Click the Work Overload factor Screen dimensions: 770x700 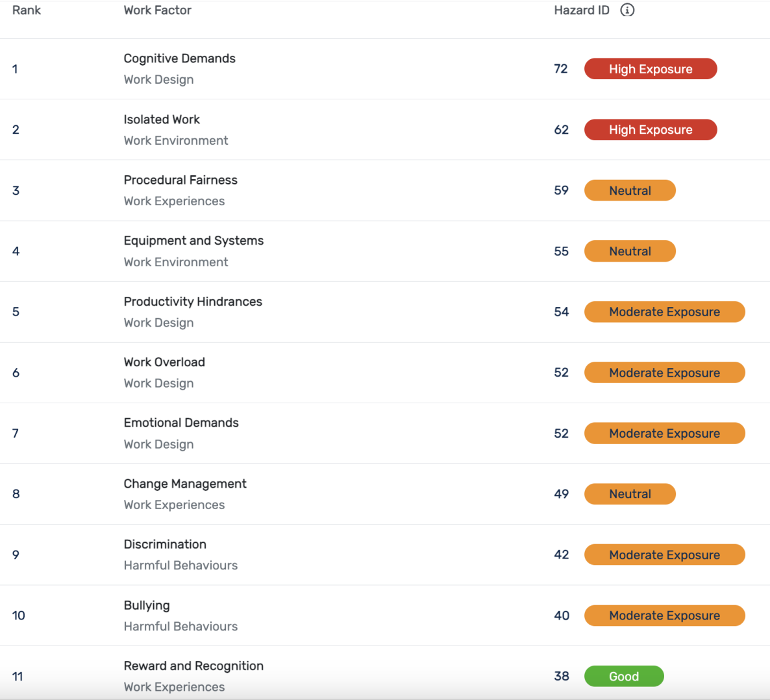pyautogui.click(x=164, y=362)
